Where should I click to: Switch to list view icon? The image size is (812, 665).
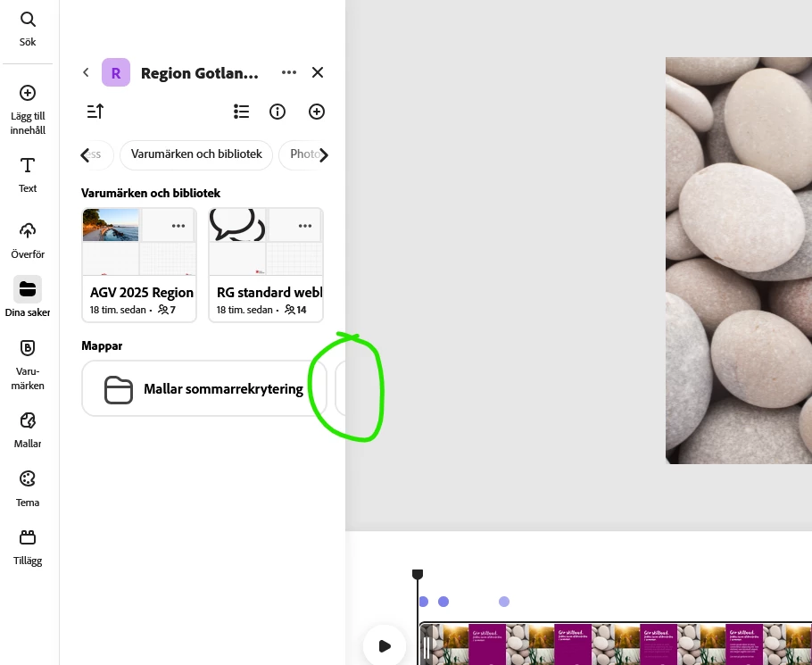241,112
